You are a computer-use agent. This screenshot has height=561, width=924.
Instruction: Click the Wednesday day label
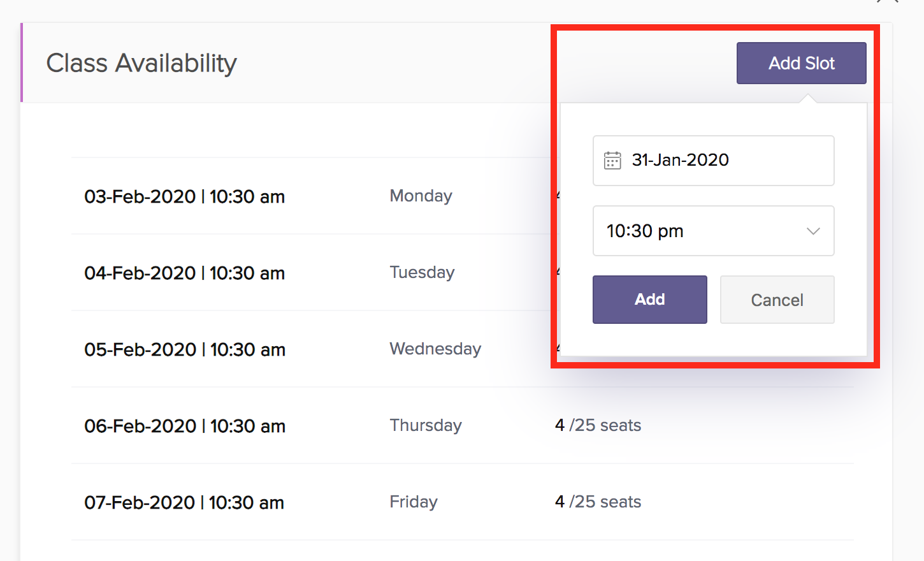click(x=435, y=349)
